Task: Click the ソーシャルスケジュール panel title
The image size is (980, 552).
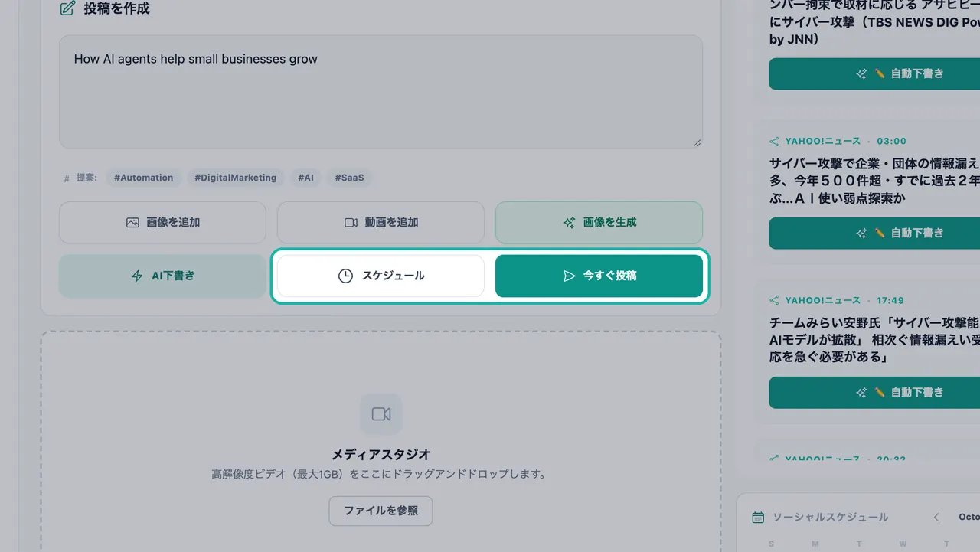Action: (831, 518)
